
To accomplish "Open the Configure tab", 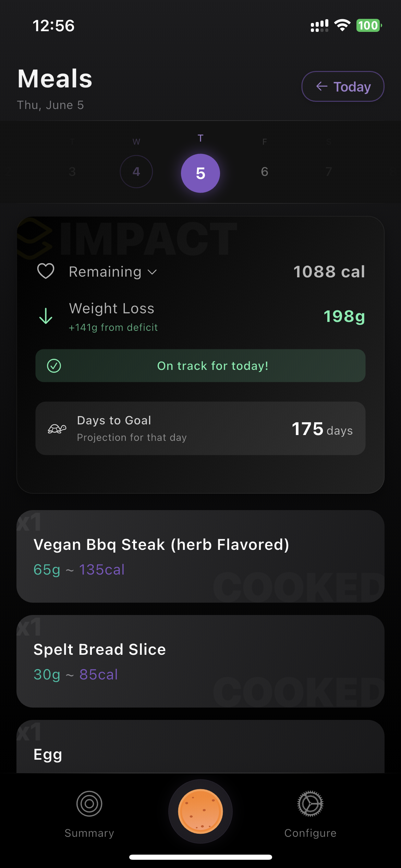I will click(x=310, y=832).
